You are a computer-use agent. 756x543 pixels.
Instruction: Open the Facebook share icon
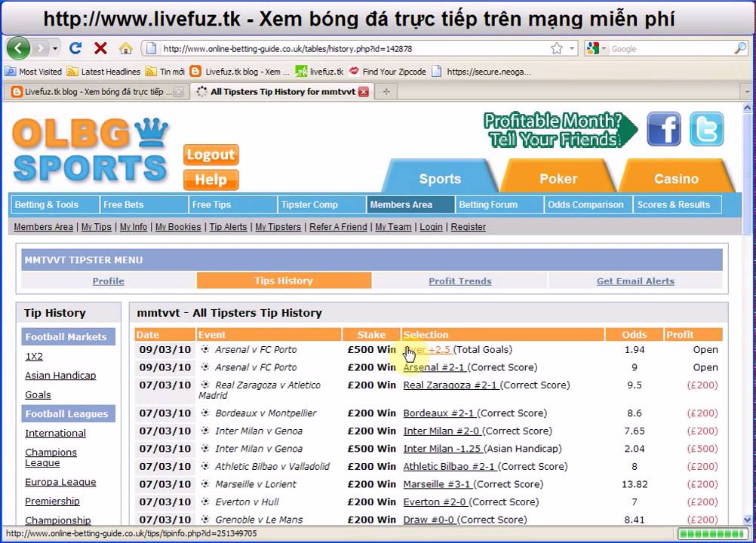(664, 129)
